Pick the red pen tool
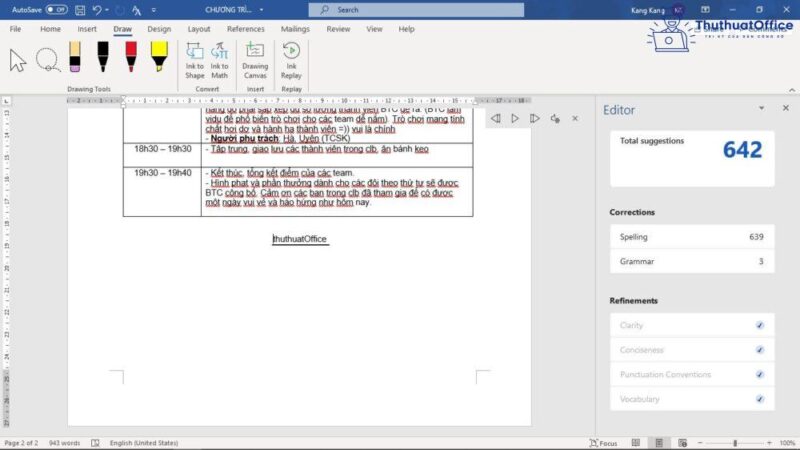 tap(131, 59)
